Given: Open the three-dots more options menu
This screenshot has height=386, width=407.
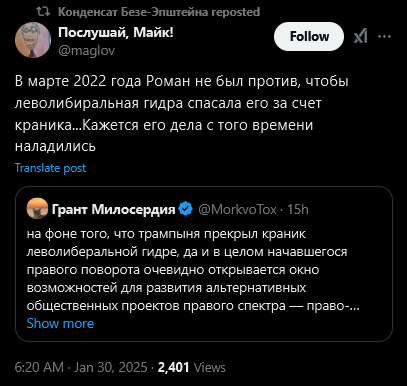Looking at the screenshot, I should [x=384, y=36].
